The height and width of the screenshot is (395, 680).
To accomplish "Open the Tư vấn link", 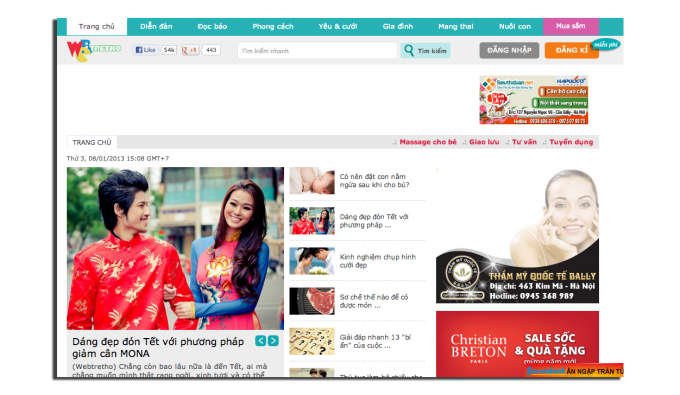I will [x=524, y=142].
